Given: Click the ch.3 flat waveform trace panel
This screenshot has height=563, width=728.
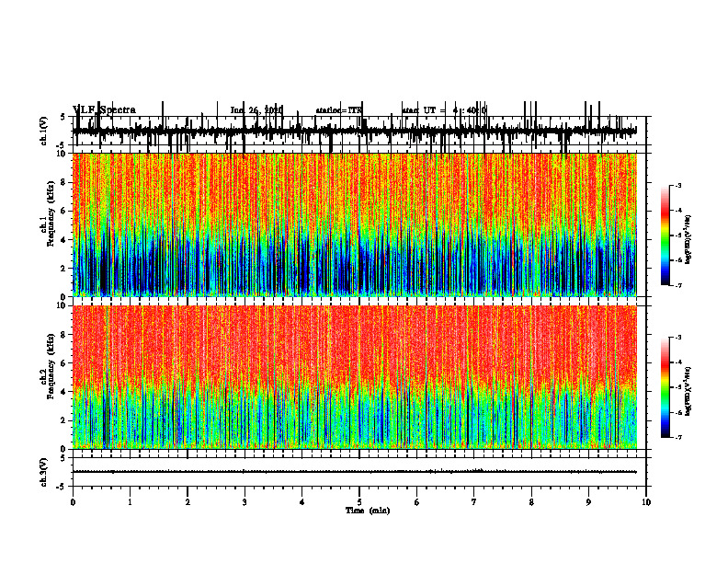Looking at the screenshot, I should tap(359, 472).
